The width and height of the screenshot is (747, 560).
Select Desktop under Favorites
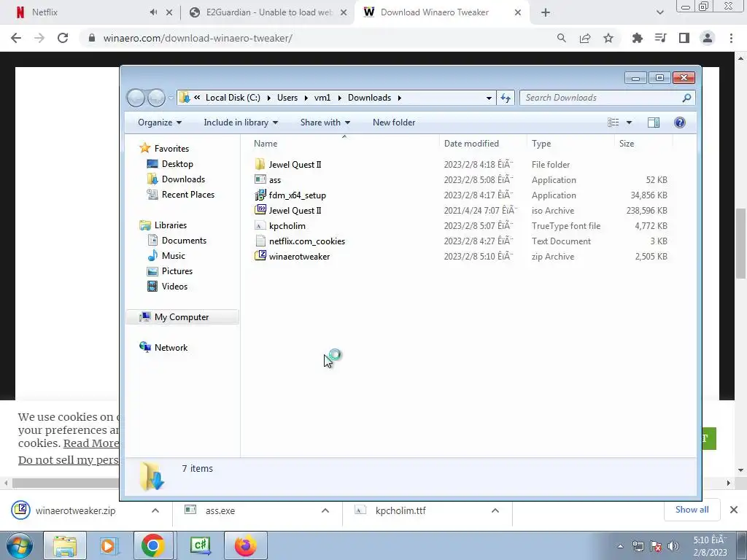click(x=177, y=164)
